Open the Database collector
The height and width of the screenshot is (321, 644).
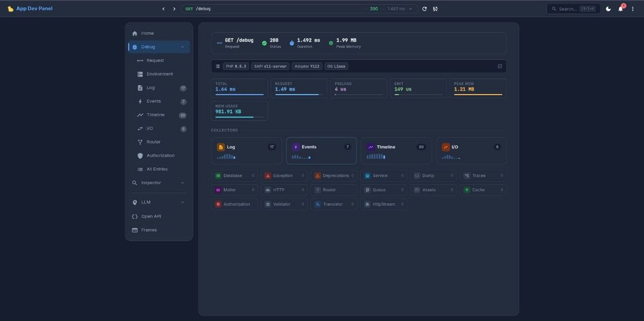click(x=235, y=176)
